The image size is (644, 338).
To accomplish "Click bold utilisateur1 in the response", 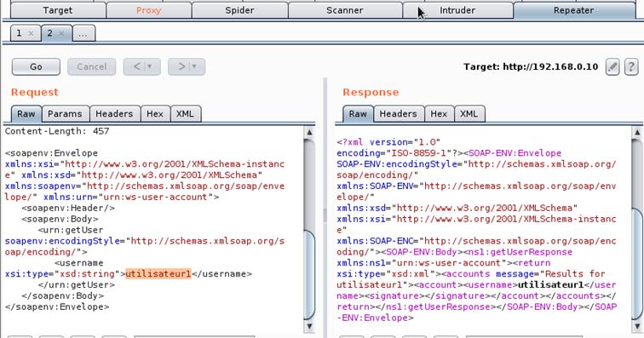I will tap(551, 284).
